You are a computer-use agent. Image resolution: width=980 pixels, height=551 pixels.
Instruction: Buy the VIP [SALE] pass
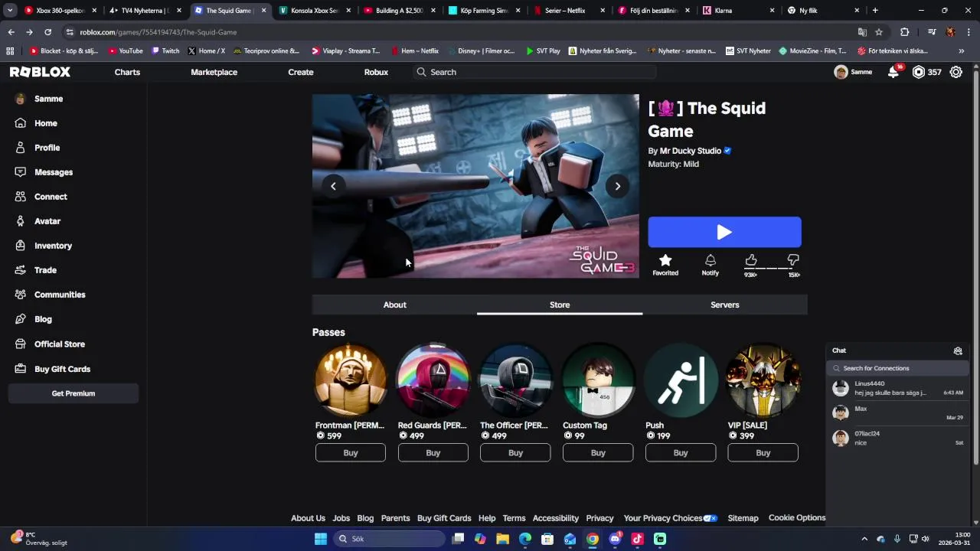tap(763, 453)
